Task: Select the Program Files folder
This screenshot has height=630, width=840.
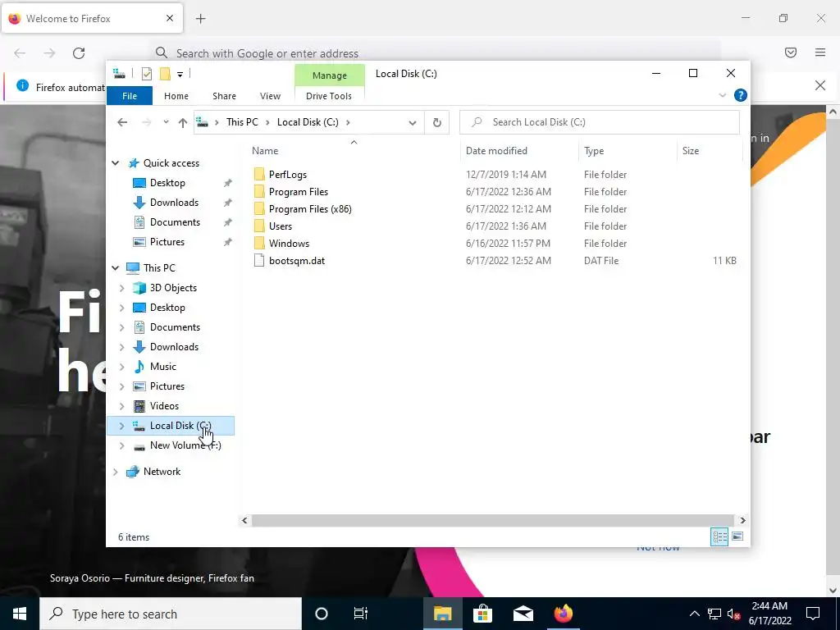Action: coord(299,192)
